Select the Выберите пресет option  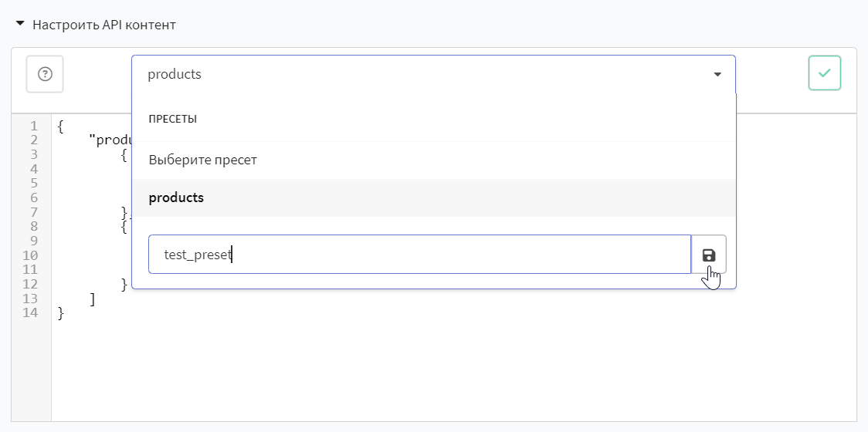pyautogui.click(x=433, y=160)
